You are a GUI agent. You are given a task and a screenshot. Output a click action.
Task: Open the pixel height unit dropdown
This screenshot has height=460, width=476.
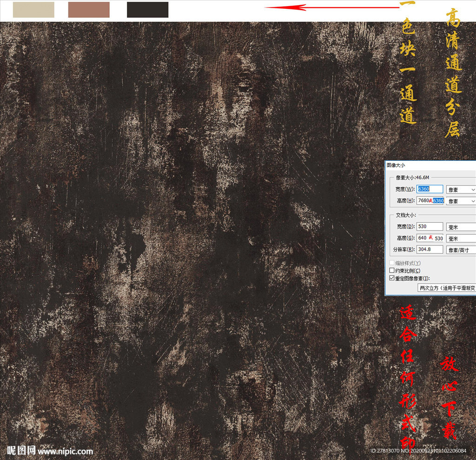click(x=461, y=201)
